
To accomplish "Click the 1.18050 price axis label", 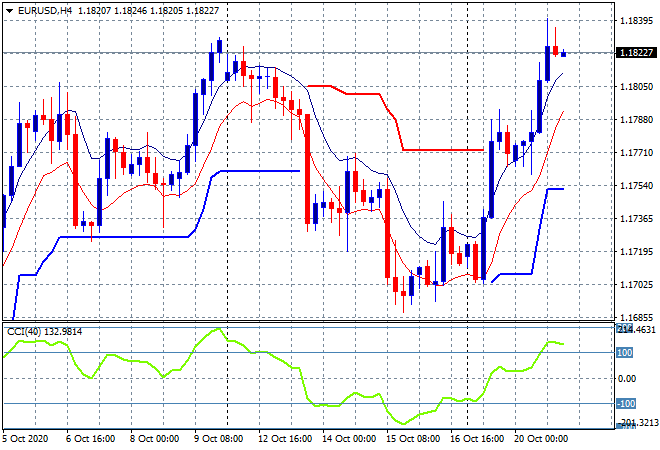I will coord(637,86).
